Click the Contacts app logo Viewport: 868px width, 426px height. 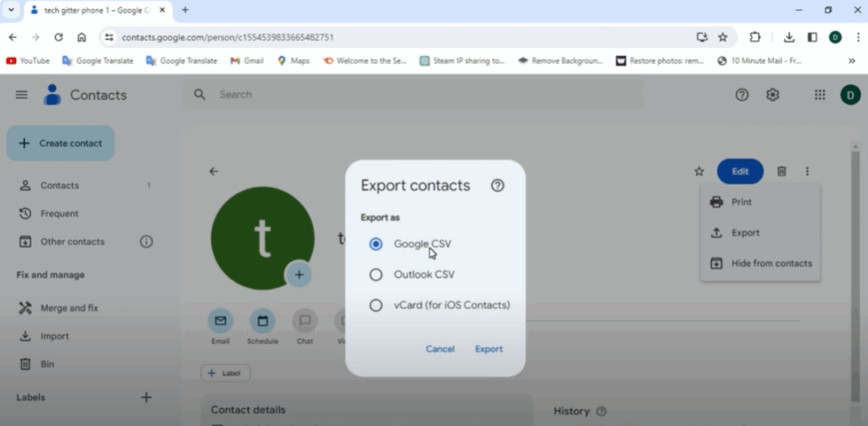(52, 95)
